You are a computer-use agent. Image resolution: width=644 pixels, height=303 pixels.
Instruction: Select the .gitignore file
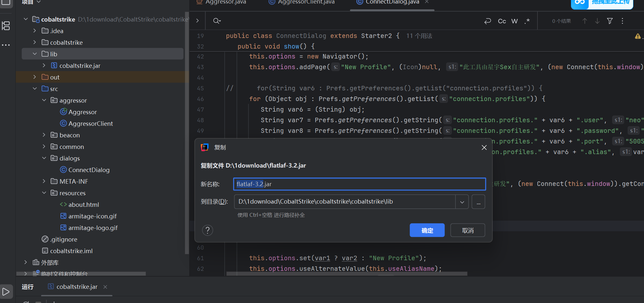(63, 239)
